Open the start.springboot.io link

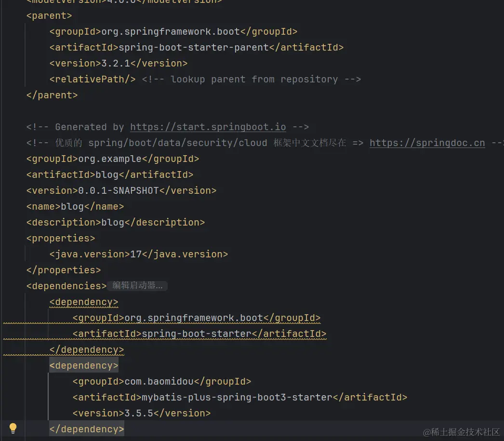(x=208, y=127)
